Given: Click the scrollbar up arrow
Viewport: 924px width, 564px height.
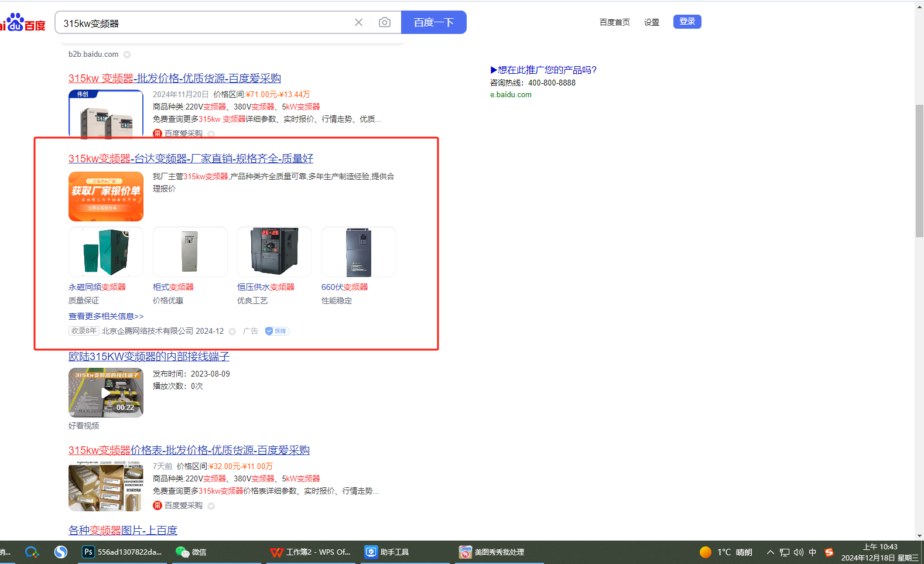Looking at the screenshot, I should click(919, 6).
